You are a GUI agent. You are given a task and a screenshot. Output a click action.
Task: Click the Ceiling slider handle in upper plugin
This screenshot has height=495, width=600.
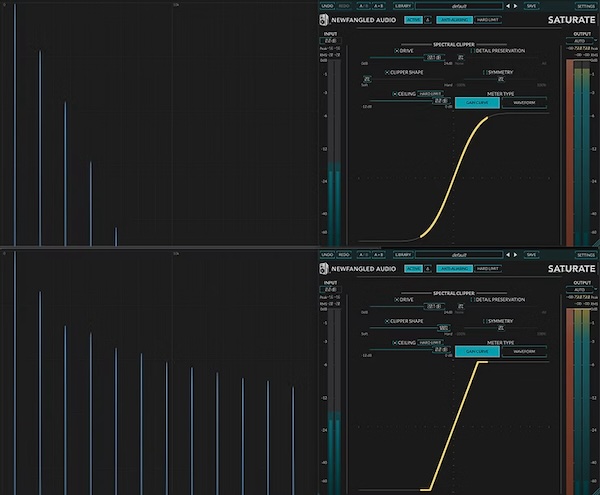pos(441,101)
